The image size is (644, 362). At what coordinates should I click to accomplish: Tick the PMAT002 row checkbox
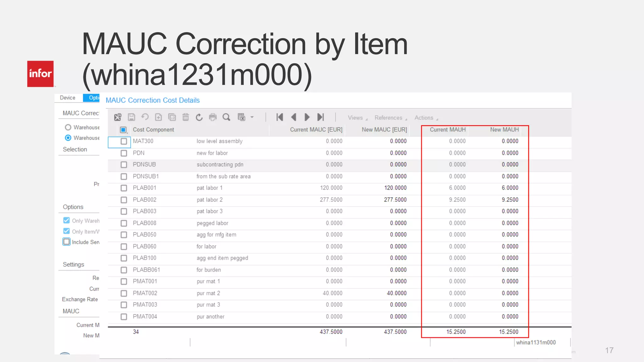(124, 293)
